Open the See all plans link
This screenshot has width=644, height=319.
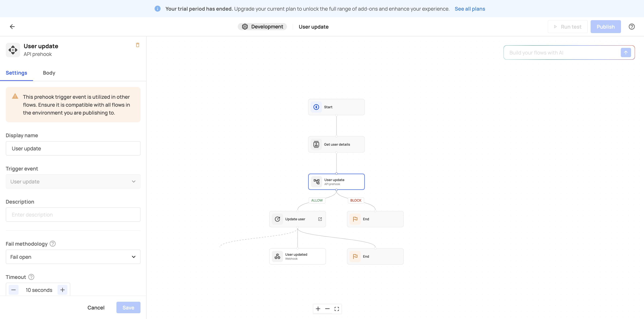click(470, 9)
